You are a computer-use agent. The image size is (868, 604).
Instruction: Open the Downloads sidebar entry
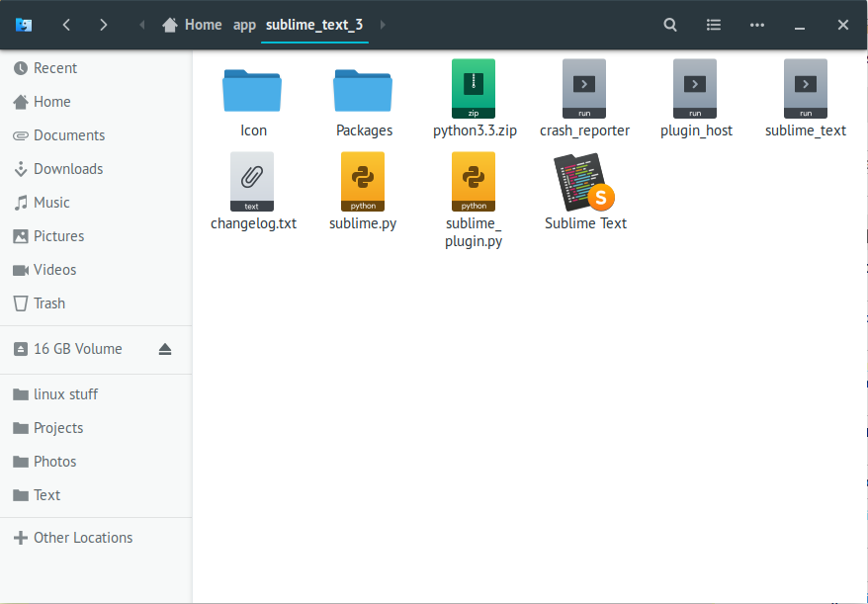point(70,168)
